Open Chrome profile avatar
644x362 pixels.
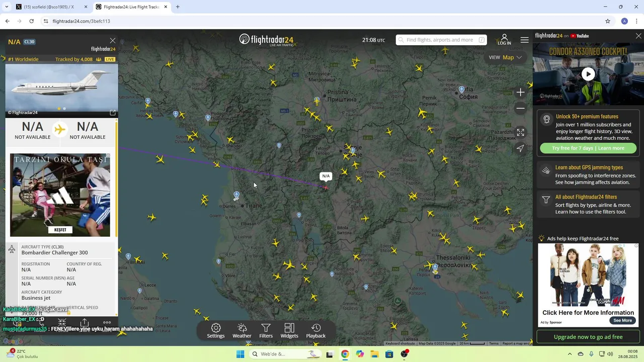click(624, 21)
